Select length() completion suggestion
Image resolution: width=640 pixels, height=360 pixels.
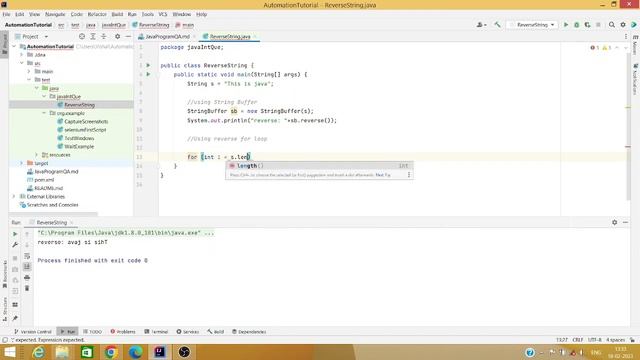click(x=319, y=166)
